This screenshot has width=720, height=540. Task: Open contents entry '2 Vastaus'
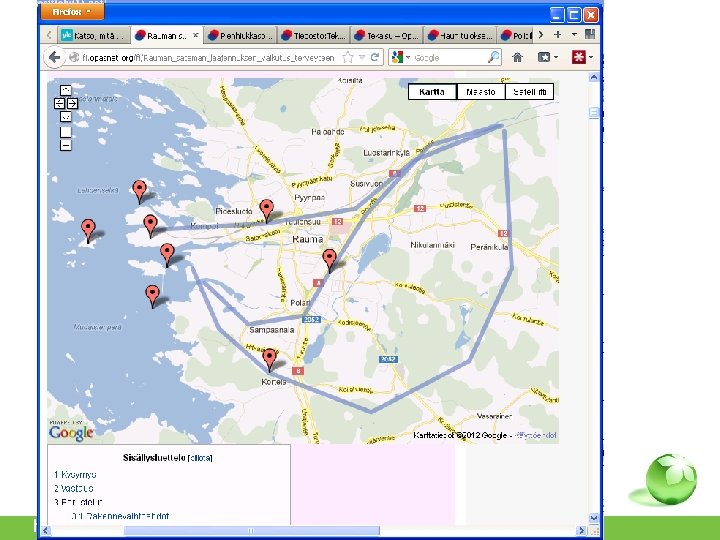(73, 488)
